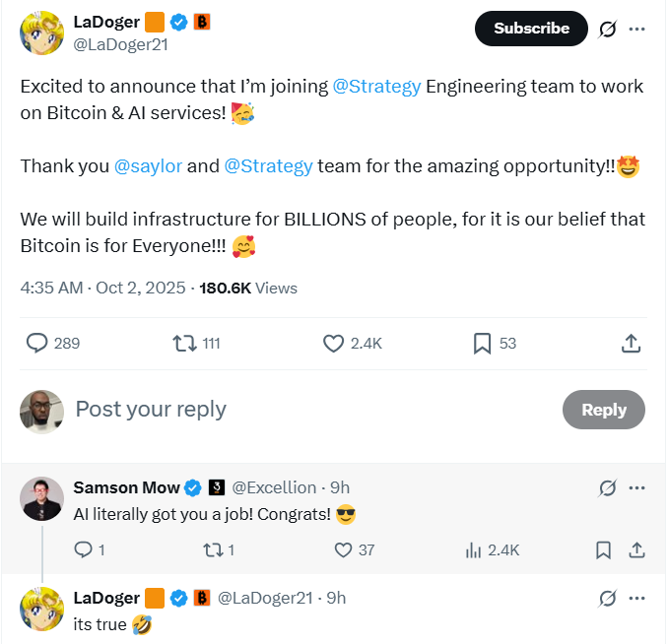Viewport: 668px width, 644px height.
Task: Open more options on LaDoger's "its true" reply
Action: [x=636, y=598]
